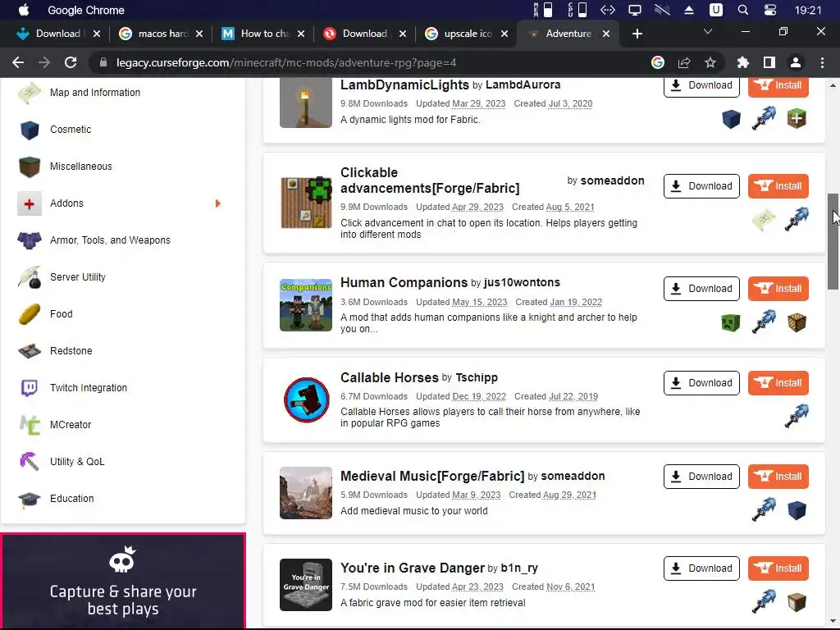
Task: Click the share page icon in address bar
Action: tap(684, 62)
